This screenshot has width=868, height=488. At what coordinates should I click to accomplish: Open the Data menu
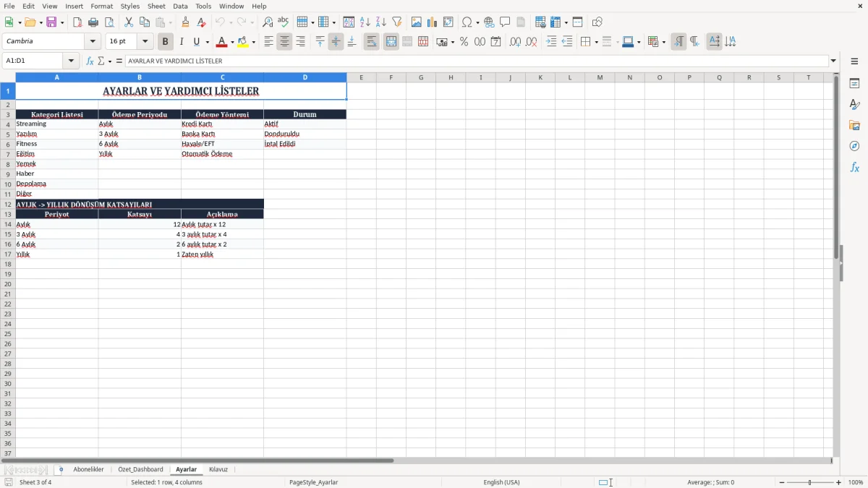click(x=180, y=6)
